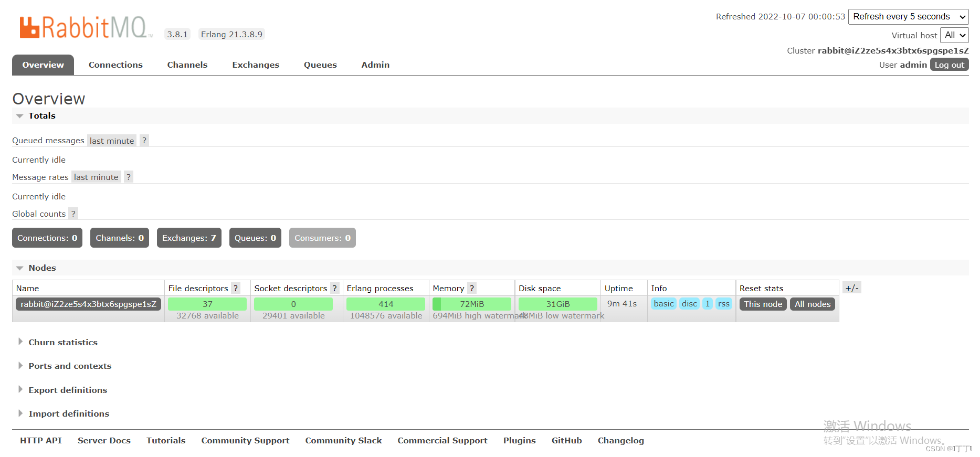Open help for Queued messages

(144, 141)
